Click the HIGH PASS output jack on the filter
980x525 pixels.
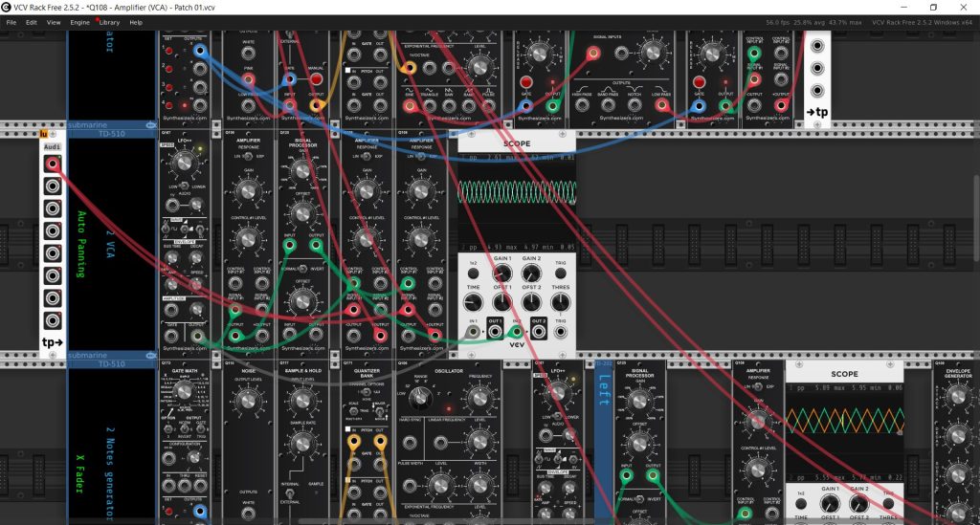point(582,105)
